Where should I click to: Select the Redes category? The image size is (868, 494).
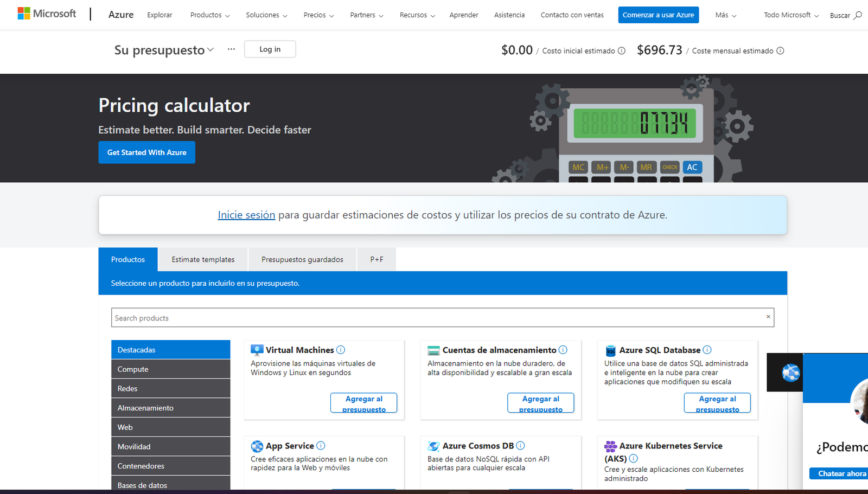pos(170,389)
